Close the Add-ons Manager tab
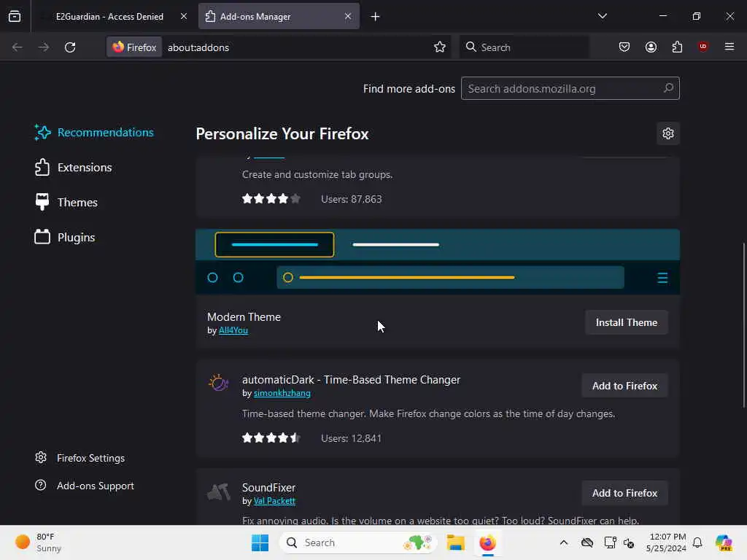The width and height of the screenshot is (747, 560). [x=348, y=17]
